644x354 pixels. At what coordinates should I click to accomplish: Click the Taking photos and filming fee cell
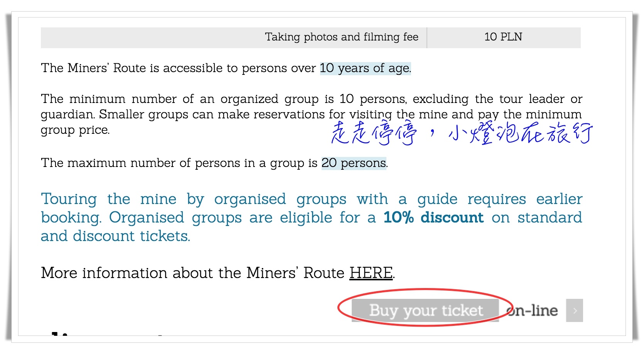click(x=234, y=37)
